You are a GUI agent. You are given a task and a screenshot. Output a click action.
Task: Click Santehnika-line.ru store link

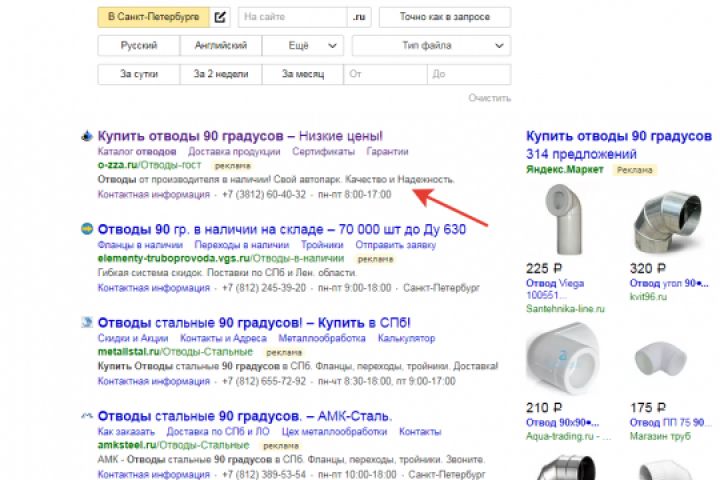[565, 309]
